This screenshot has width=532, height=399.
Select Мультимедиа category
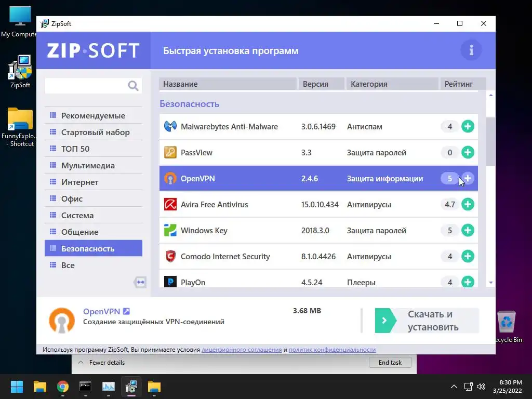pos(94,165)
